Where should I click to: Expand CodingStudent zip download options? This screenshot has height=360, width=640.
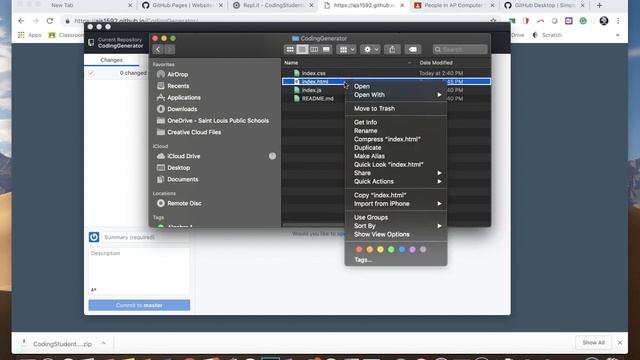[x=103, y=344]
